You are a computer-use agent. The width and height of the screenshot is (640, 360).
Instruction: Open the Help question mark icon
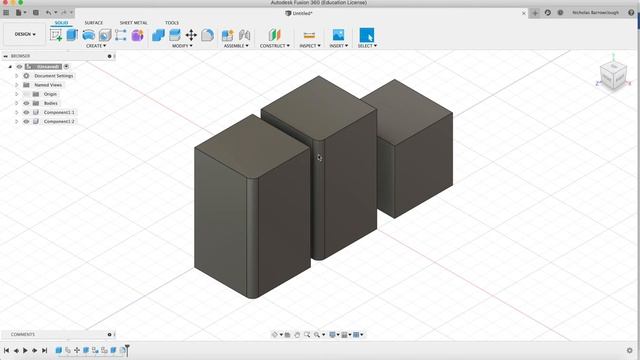pos(631,13)
